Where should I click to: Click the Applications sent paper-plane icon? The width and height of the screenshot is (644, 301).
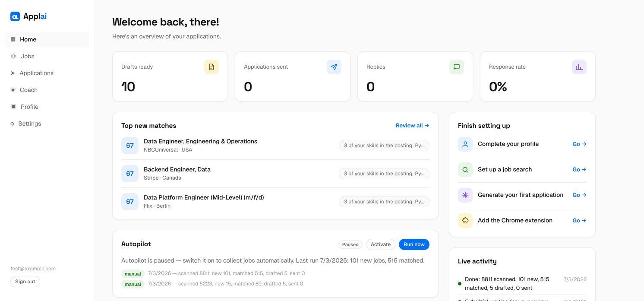click(x=334, y=67)
